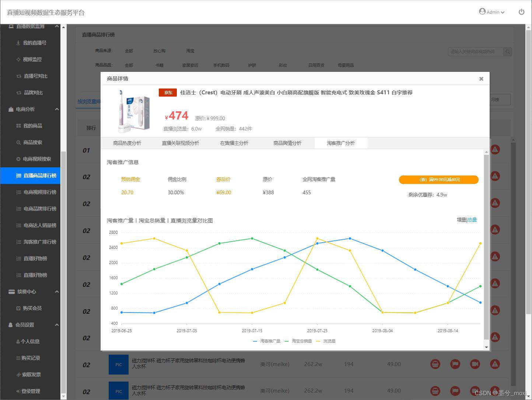Click the dialog scrollbar up arrow

pos(486,152)
